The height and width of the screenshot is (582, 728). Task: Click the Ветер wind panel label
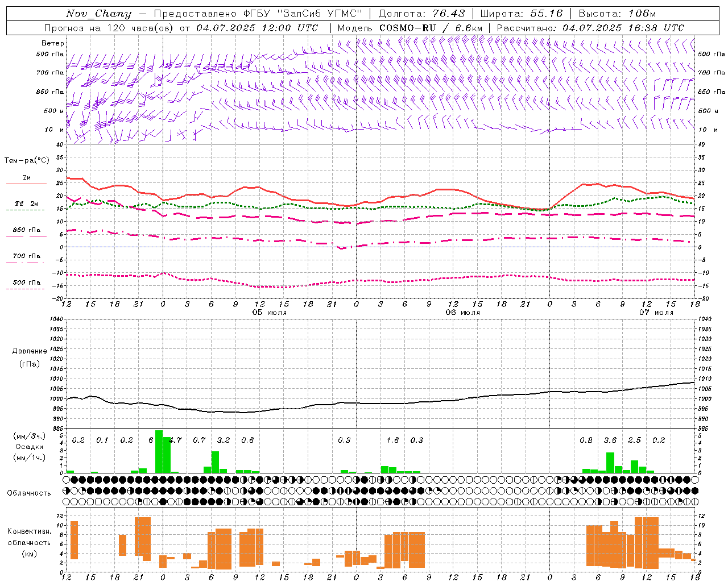coord(53,43)
